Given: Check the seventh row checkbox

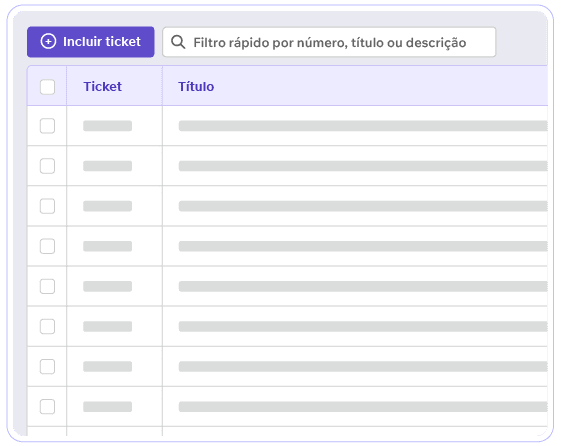Looking at the screenshot, I should pos(47,366).
